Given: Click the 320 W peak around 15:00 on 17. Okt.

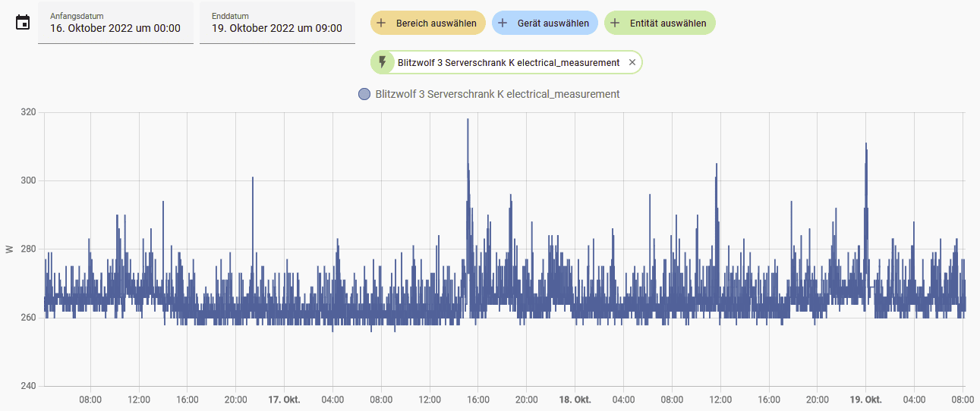Looking at the screenshot, I should point(468,119).
